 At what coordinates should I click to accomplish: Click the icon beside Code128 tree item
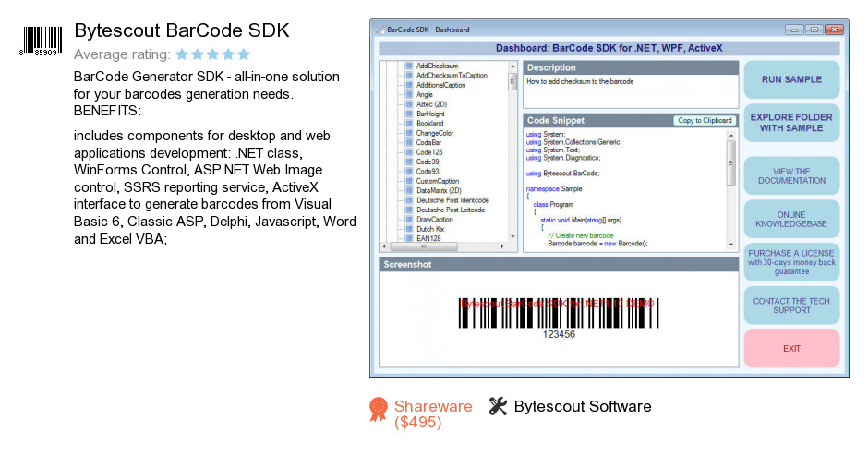click(x=409, y=152)
